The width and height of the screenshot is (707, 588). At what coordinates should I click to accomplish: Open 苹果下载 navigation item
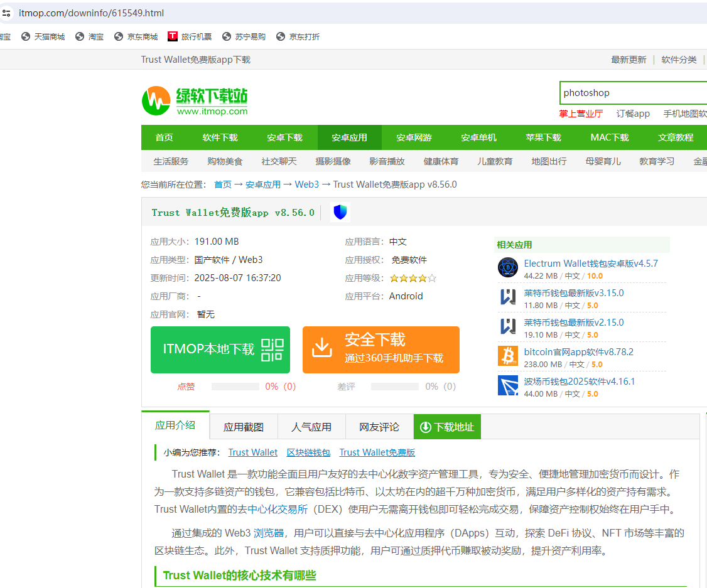click(543, 137)
